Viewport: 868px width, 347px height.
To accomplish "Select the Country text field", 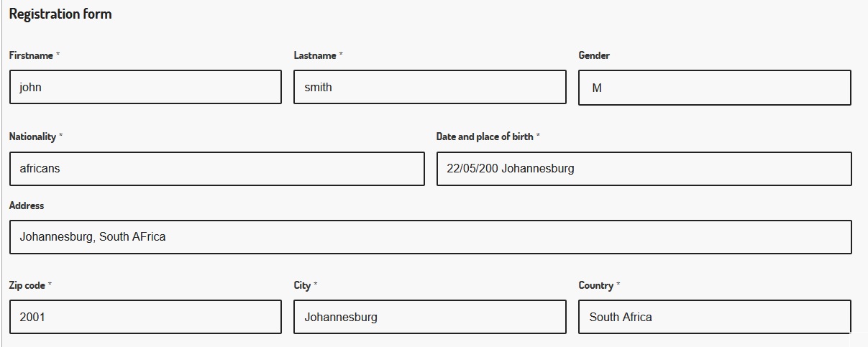I will [x=714, y=317].
